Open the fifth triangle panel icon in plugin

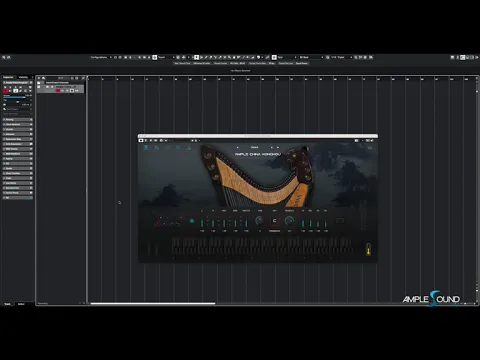pos(188,148)
